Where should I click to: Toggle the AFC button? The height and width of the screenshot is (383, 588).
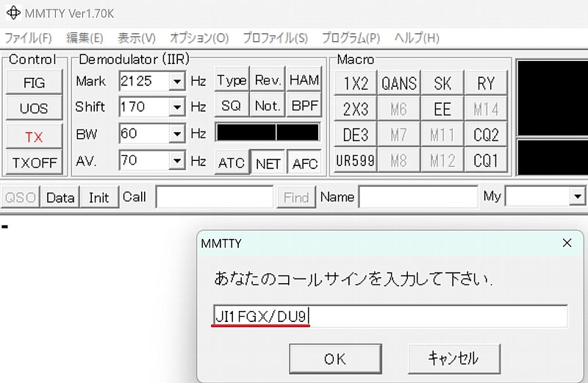304,162
